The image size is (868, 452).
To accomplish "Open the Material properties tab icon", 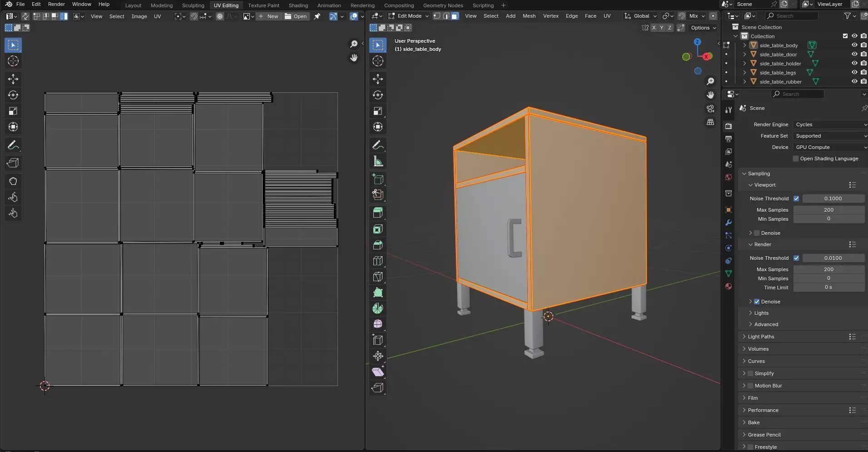I will tap(729, 286).
